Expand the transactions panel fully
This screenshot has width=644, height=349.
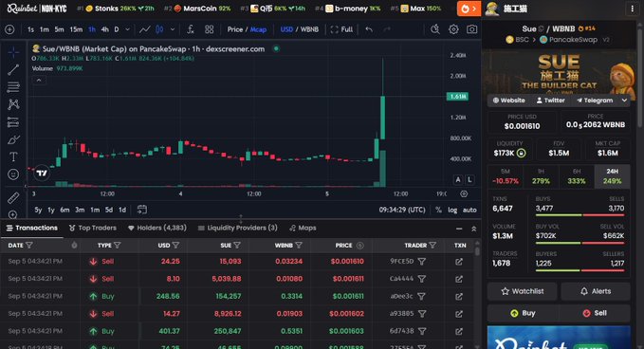tap(473, 229)
